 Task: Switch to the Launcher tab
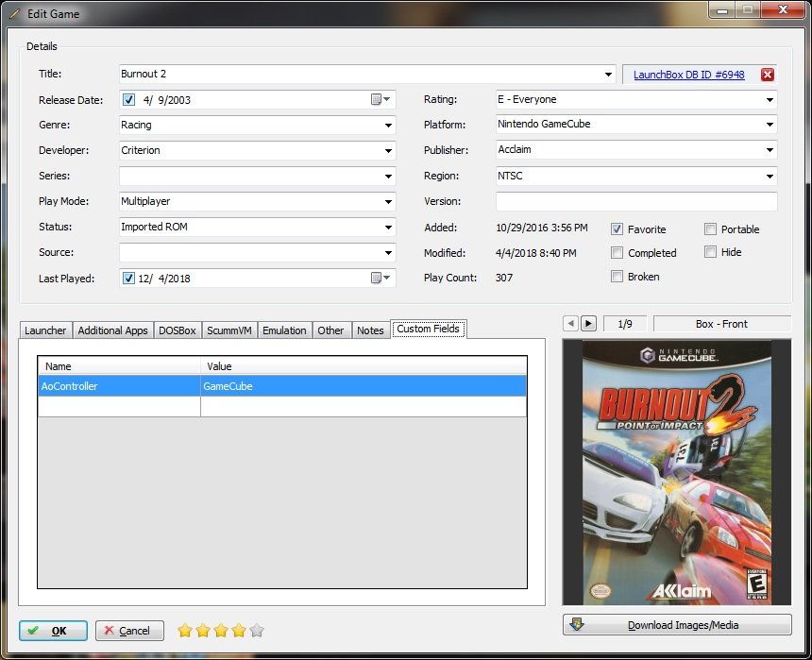point(45,330)
